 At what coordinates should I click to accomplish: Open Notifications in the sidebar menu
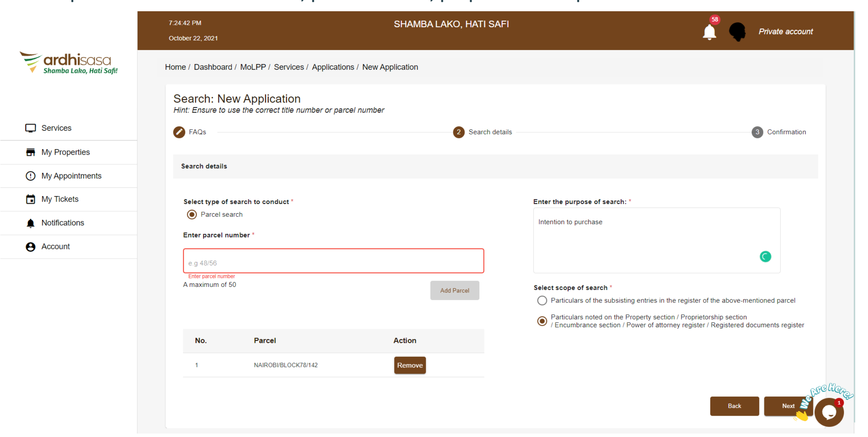pyautogui.click(x=62, y=223)
